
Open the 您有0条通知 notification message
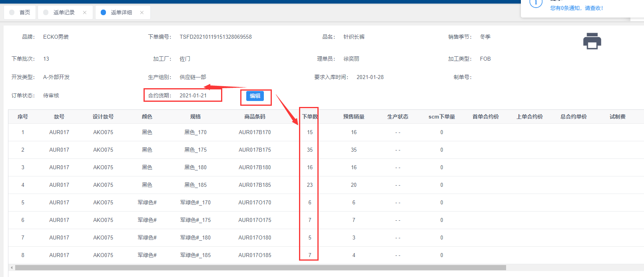576,8
